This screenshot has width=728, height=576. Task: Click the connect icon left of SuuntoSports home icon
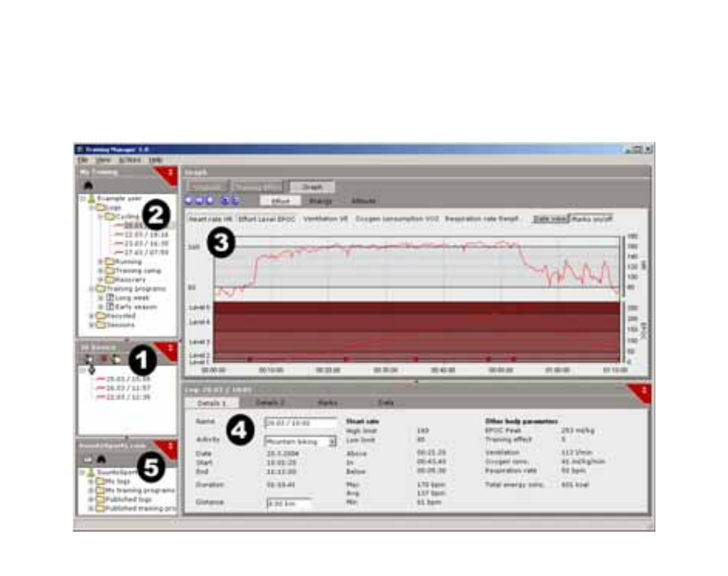tap(88, 459)
